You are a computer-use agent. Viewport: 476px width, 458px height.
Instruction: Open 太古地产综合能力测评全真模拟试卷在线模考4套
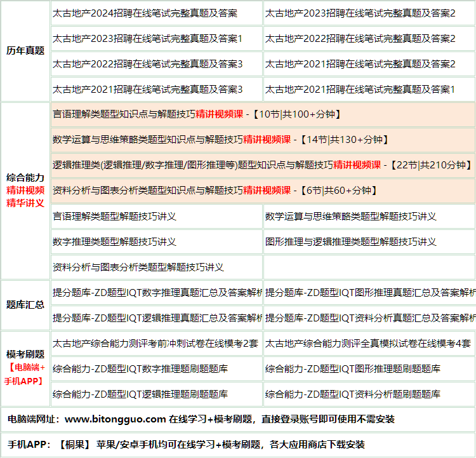coord(367,344)
